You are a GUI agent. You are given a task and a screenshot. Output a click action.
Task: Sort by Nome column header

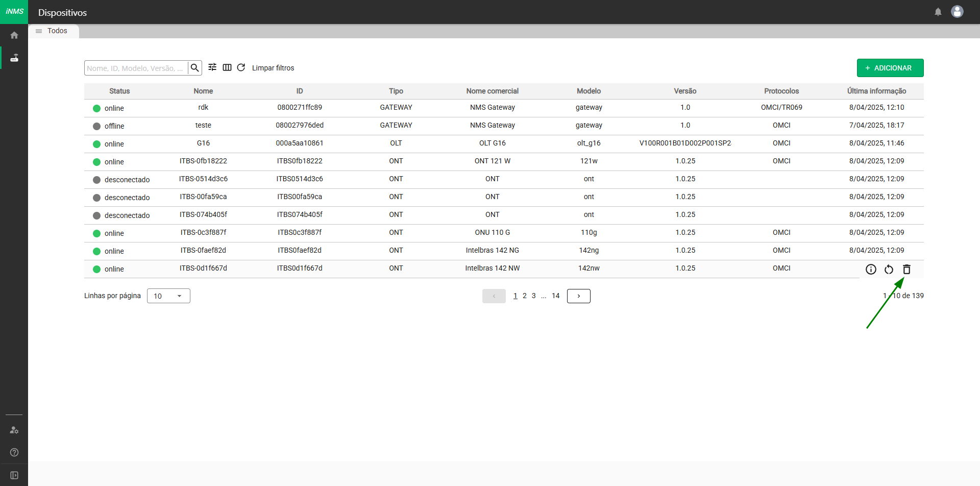click(x=203, y=91)
